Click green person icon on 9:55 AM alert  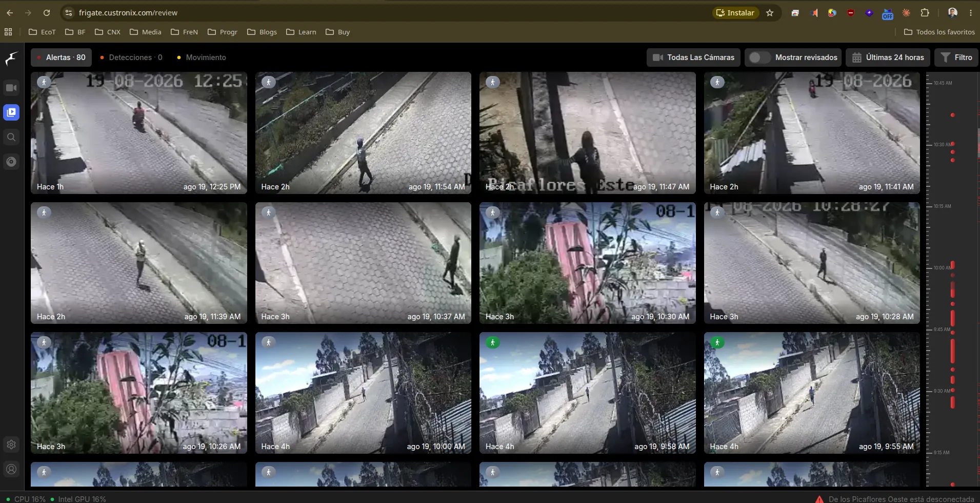pos(717,342)
